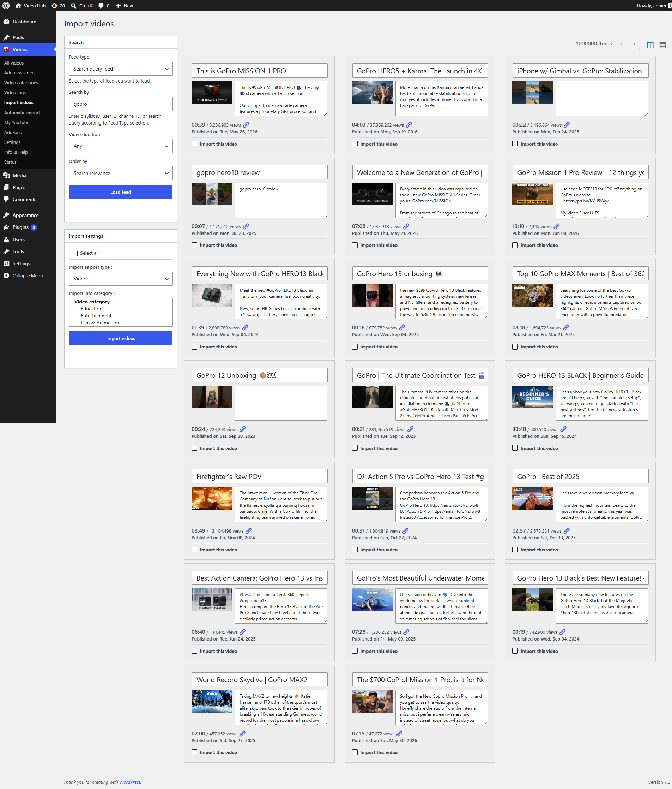Check Import for GoPro Hero 13 unboxing
The image size is (672, 789).
[355, 347]
